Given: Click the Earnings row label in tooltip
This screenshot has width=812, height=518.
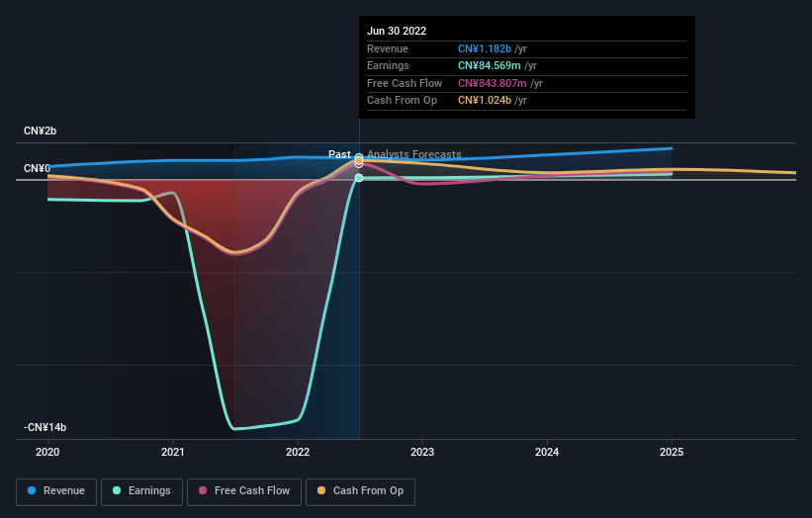Looking at the screenshot, I should (x=388, y=65).
